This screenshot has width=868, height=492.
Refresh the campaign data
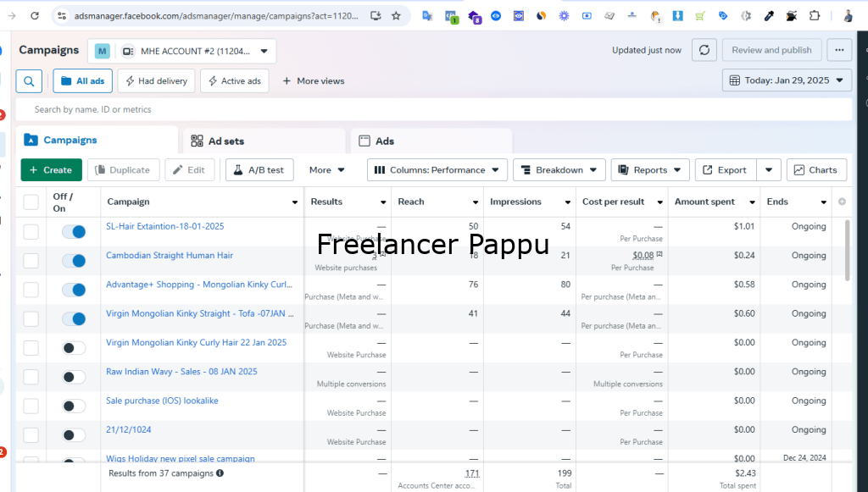tap(704, 50)
